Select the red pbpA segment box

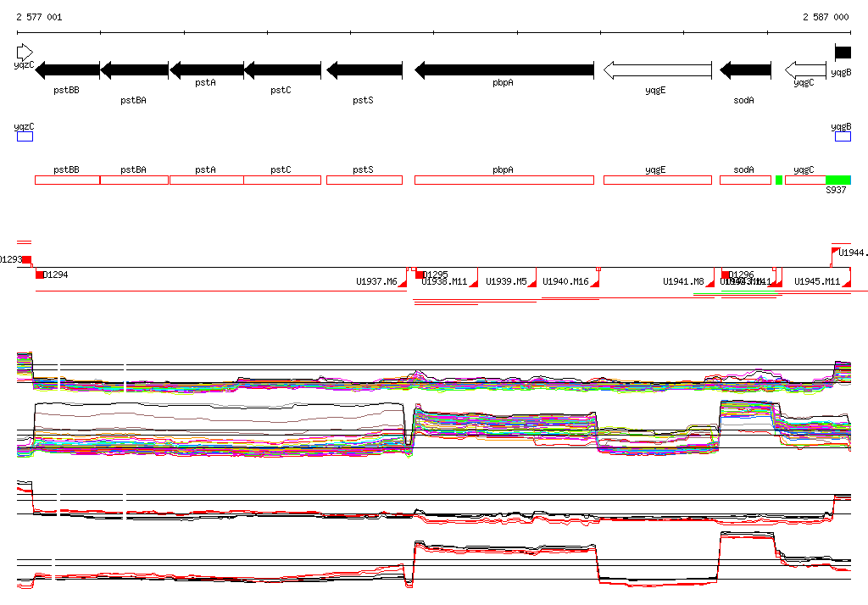click(x=504, y=180)
